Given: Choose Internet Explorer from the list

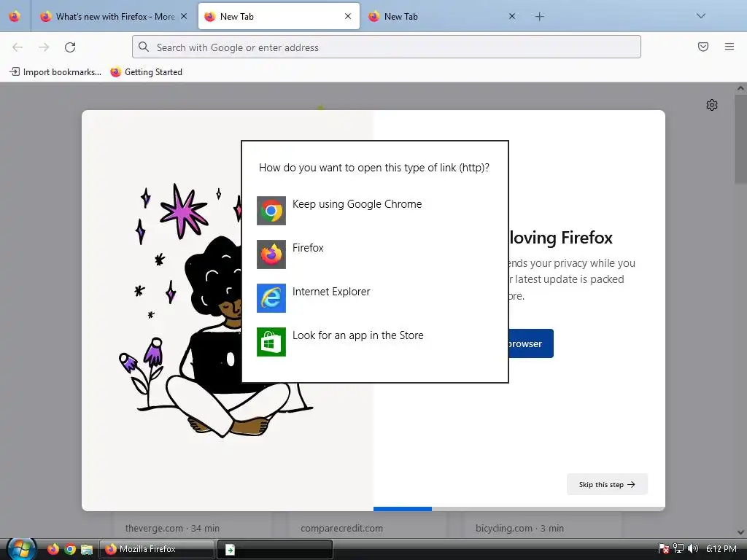Looking at the screenshot, I should tap(331, 292).
